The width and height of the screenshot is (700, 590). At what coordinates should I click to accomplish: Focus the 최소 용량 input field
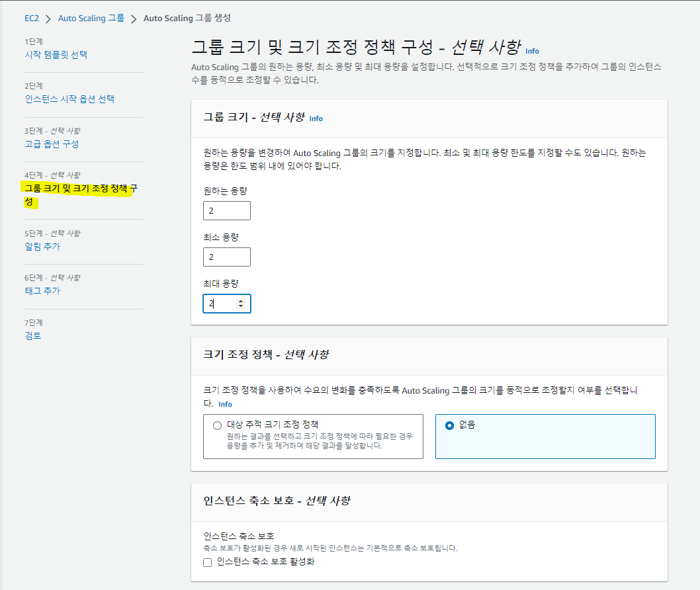pyautogui.click(x=227, y=257)
